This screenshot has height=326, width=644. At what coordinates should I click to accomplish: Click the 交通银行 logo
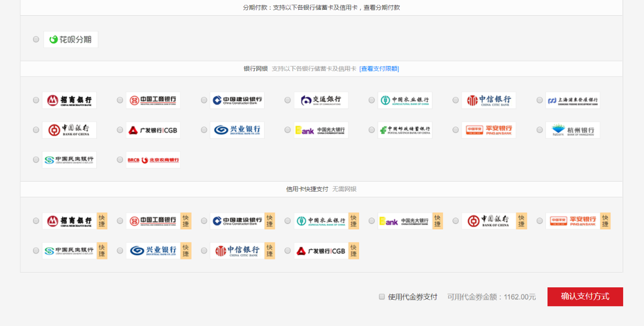(321, 100)
